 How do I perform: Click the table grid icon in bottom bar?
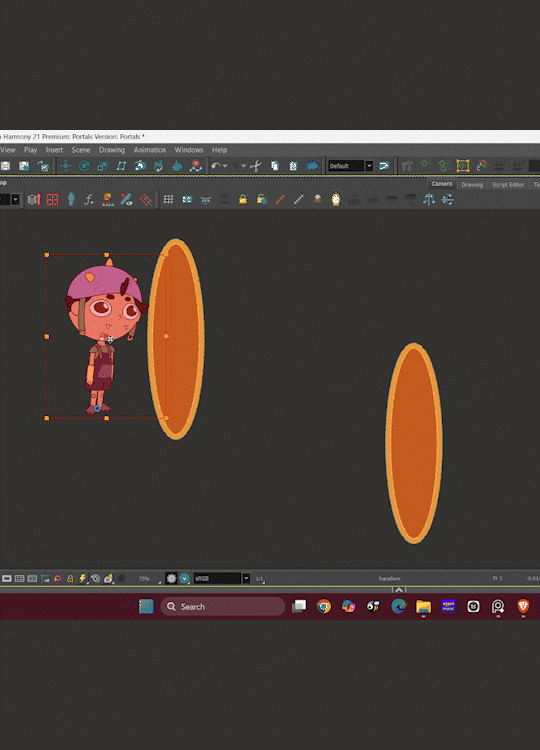click(20, 578)
